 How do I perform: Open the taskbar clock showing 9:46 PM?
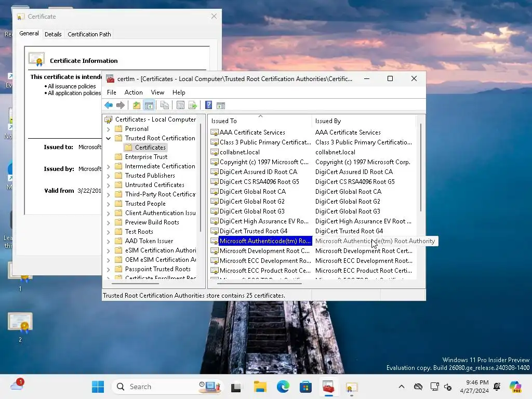point(474,387)
